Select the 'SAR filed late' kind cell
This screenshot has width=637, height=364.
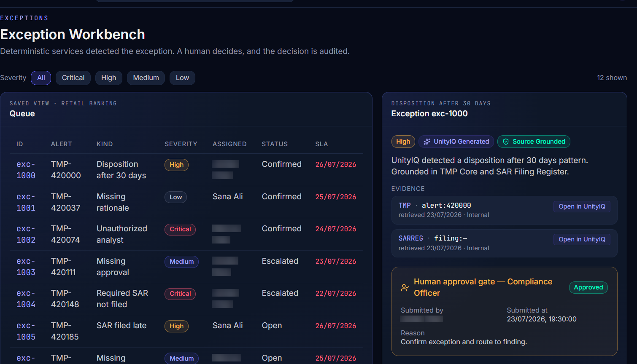[121, 326]
